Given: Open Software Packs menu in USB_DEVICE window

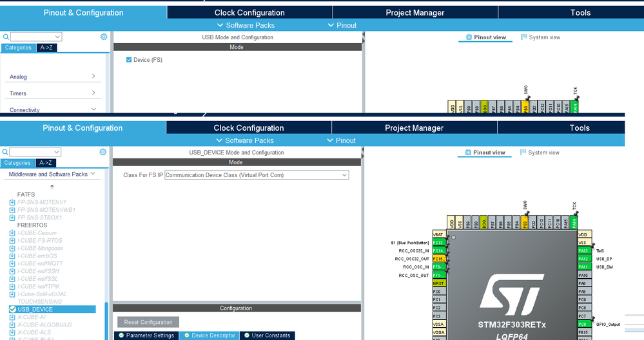Looking at the screenshot, I should pyautogui.click(x=245, y=140).
